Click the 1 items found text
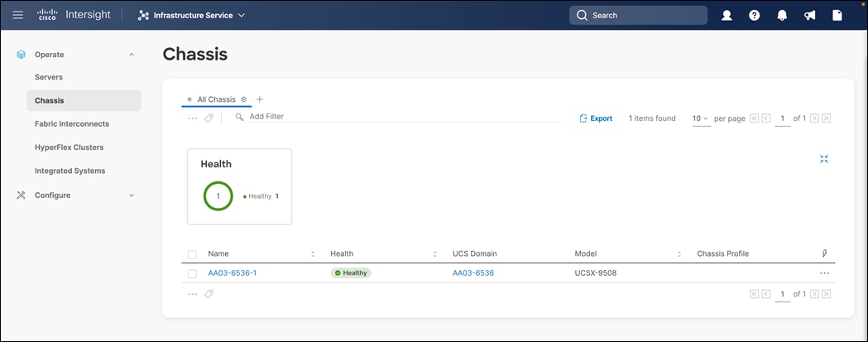Screen dimensions: 868x342 pos(652,118)
